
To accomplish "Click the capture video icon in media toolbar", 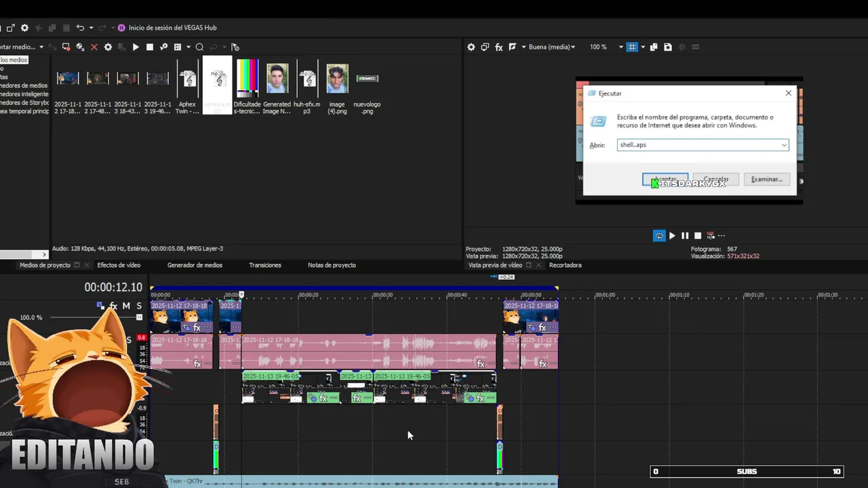I will [x=66, y=47].
